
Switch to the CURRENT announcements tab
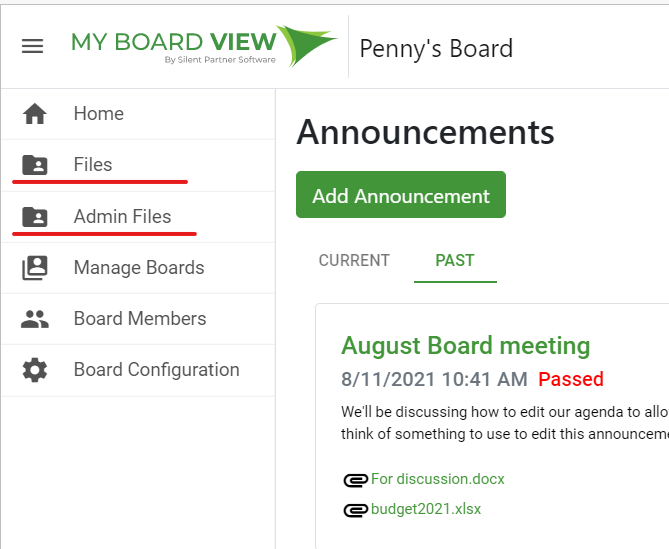(x=354, y=260)
